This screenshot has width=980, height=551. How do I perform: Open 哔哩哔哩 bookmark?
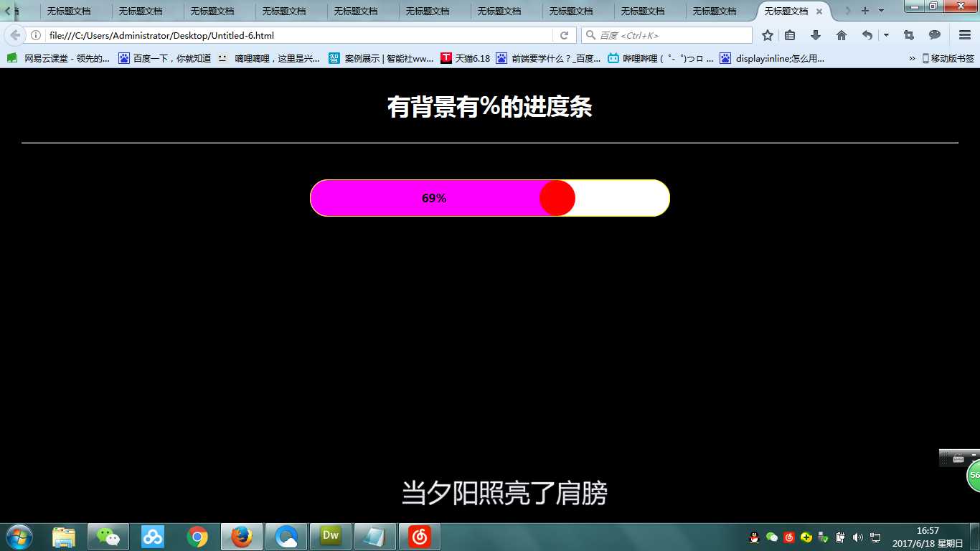click(661, 59)
